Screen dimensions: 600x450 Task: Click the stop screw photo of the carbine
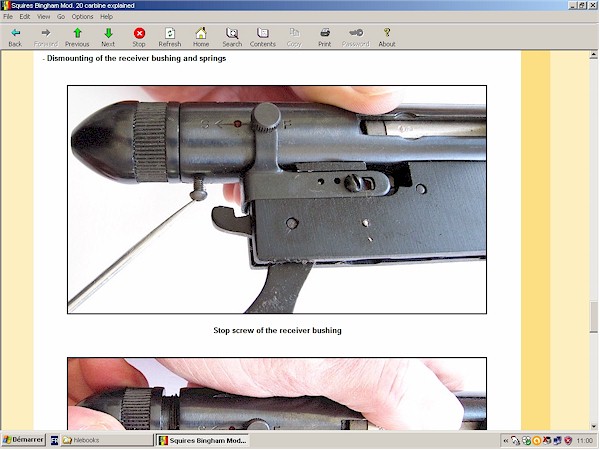tap(277, 200)
